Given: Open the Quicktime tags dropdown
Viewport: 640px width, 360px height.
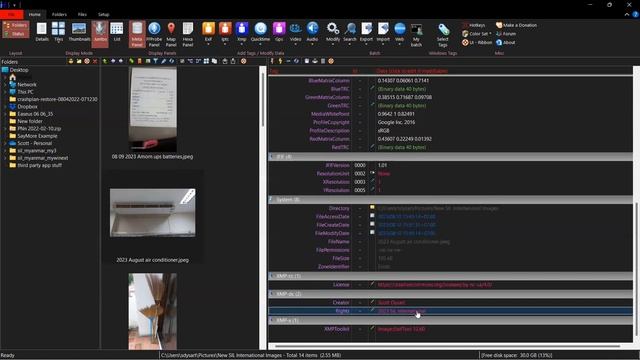Looking at the screenshot, I should pos(260,33).
